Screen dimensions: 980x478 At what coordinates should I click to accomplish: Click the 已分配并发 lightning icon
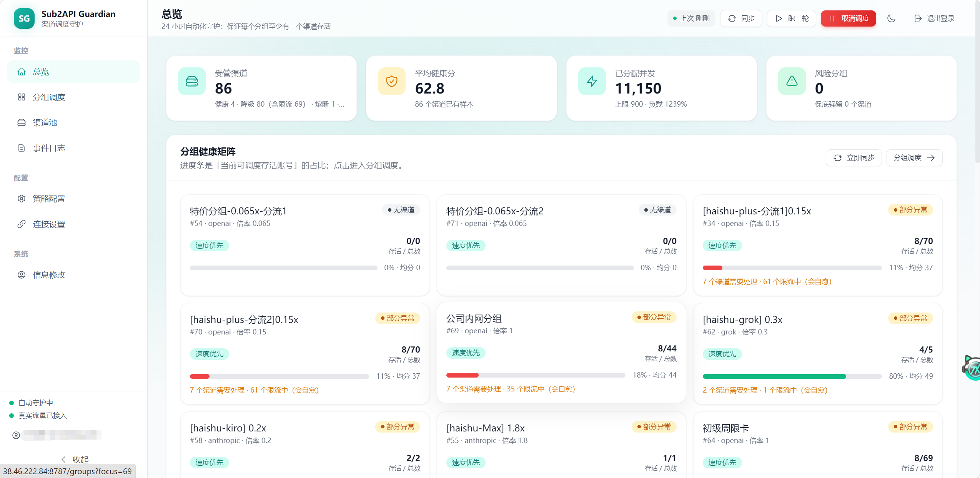[x=592, y=81]
